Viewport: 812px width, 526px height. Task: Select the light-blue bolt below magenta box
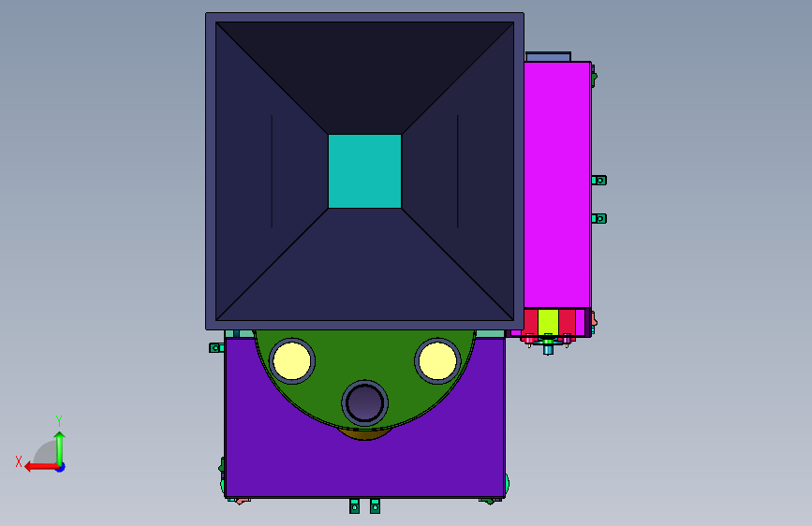pos(549,348)
